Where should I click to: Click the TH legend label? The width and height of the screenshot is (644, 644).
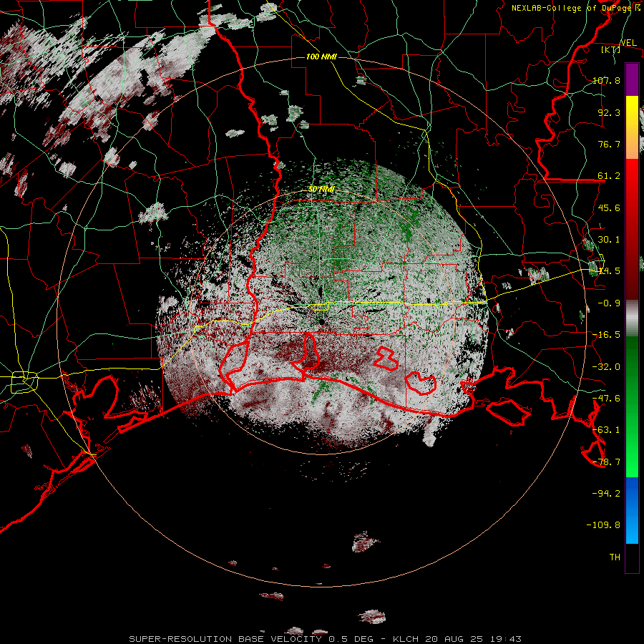click(x=615, y=557)
